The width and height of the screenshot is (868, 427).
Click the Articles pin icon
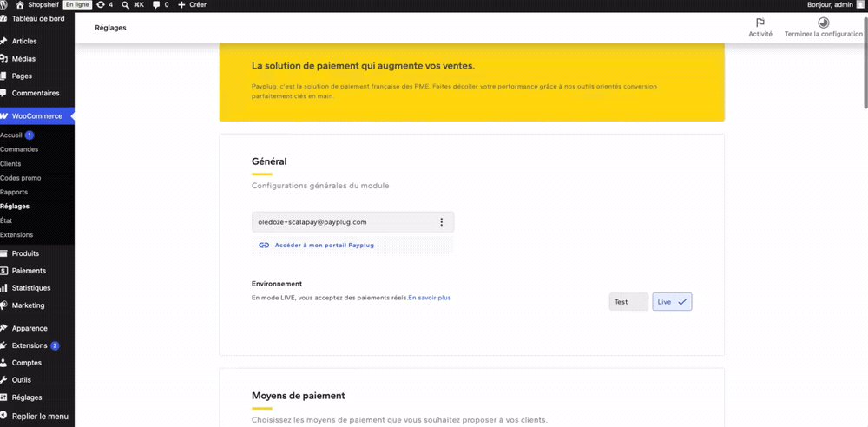pyautogui.click(x=3, y=42)
